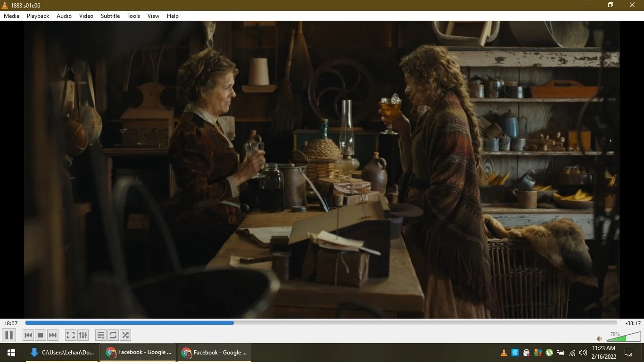Viewport: 644px width, 362px height.
Task: Set volume using the green volume slider
Action: tap(623, 337)
